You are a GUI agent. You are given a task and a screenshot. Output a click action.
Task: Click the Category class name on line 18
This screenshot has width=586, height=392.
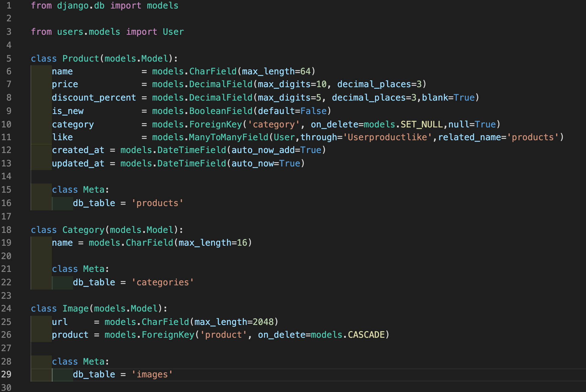(83, 230)
